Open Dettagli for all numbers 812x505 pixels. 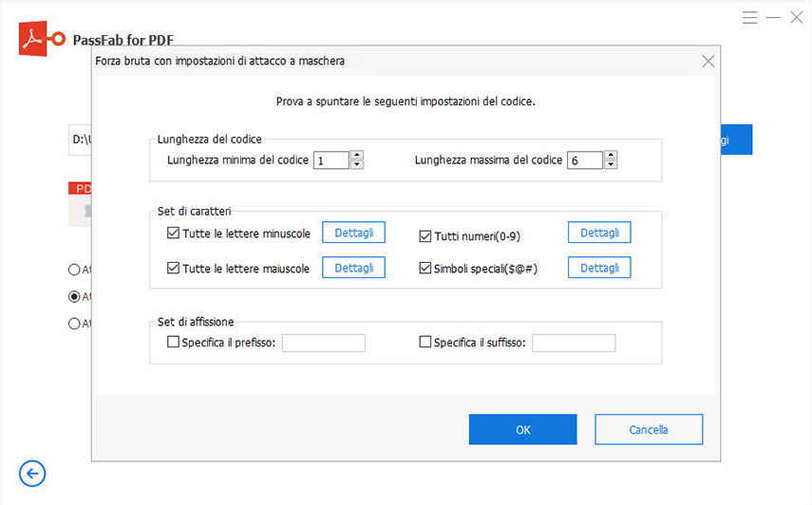(599, 233)
